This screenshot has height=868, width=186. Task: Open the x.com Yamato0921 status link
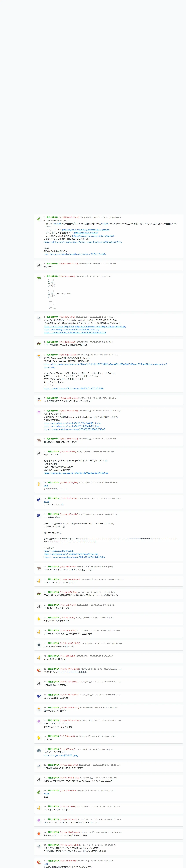(x=74, y=389)
